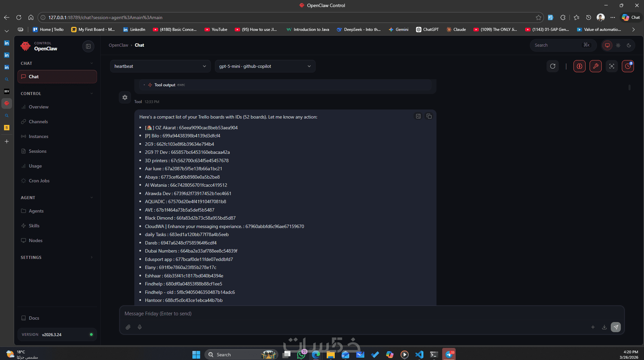This screenshot has height=360, width=644.
Task: Open browser history icon
Action: pyautogui.click(x=589, y=17)
